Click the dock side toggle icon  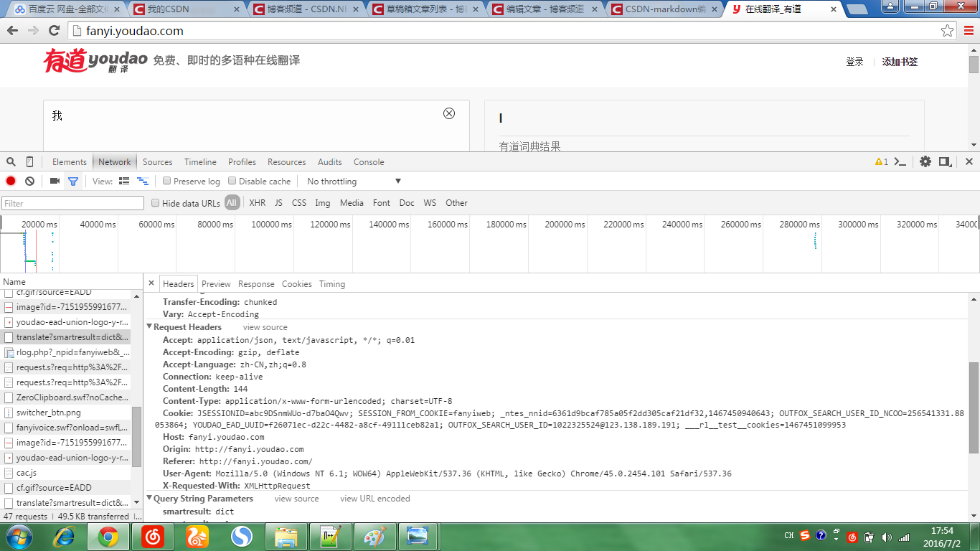(x=946, y=162)
